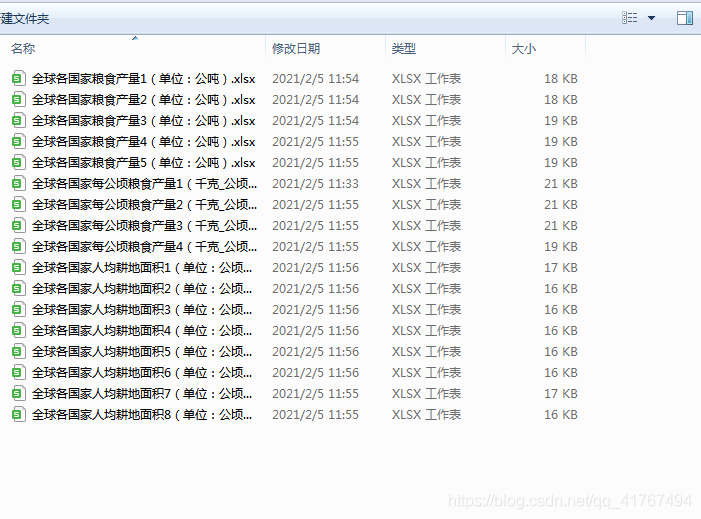
Task: Click the 17 KB size of 全球各国家人均耕地面积7
Action: tap(561, 394)
